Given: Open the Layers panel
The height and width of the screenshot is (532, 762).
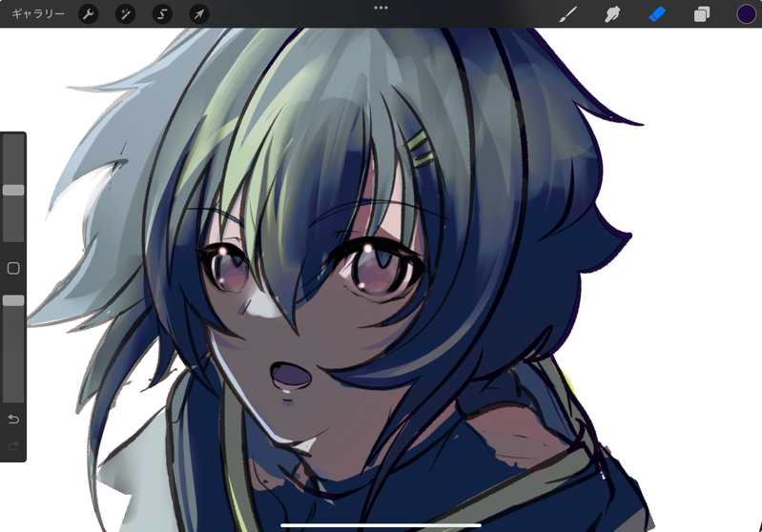Looking at the screenshot, I should click(x=701, y=14).
